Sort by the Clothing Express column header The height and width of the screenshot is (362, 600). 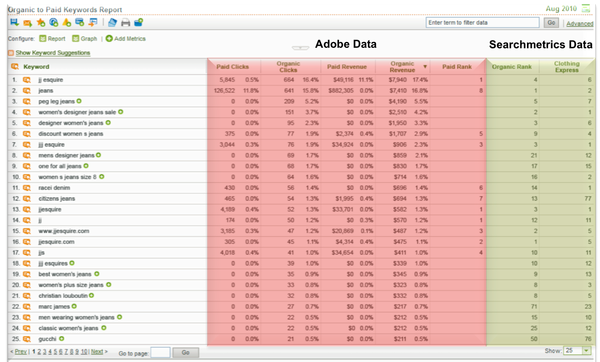[x=567, y=67]
